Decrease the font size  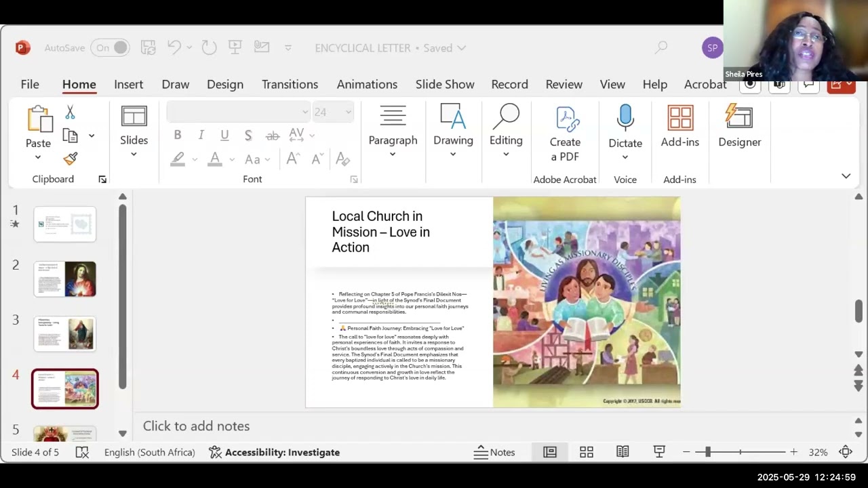(317, 159)
